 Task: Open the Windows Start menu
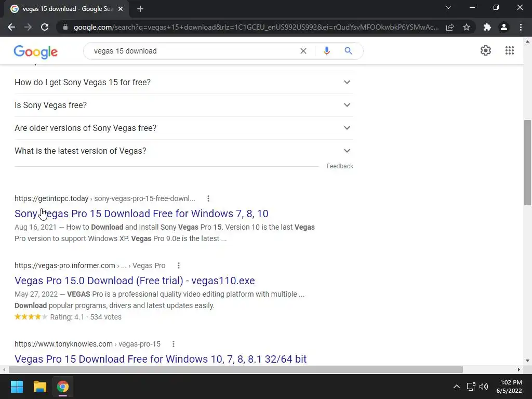click(17, 387)
